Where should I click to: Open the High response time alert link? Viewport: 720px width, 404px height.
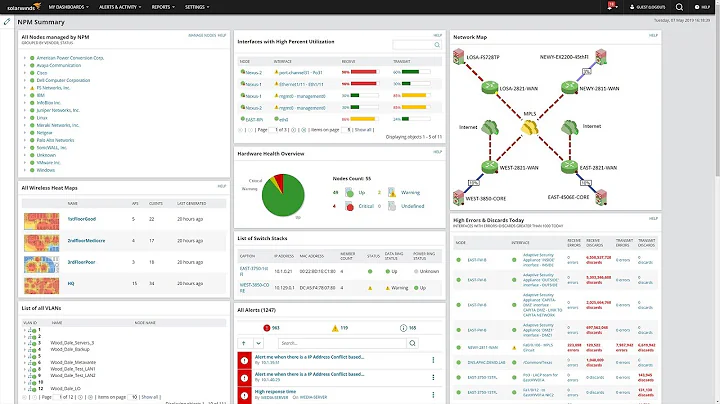(x=275, y=392)
